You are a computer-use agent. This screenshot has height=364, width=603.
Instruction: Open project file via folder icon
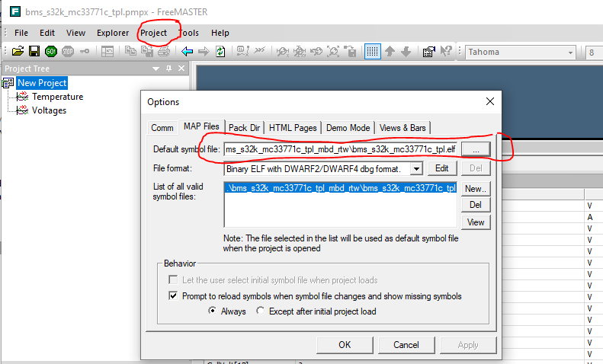point(18,51)
